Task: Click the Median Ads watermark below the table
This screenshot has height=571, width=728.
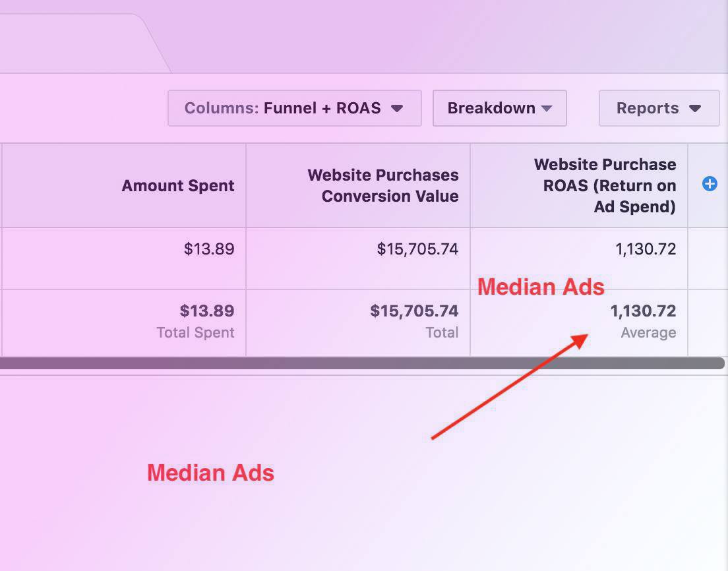Action: [210, 473]
